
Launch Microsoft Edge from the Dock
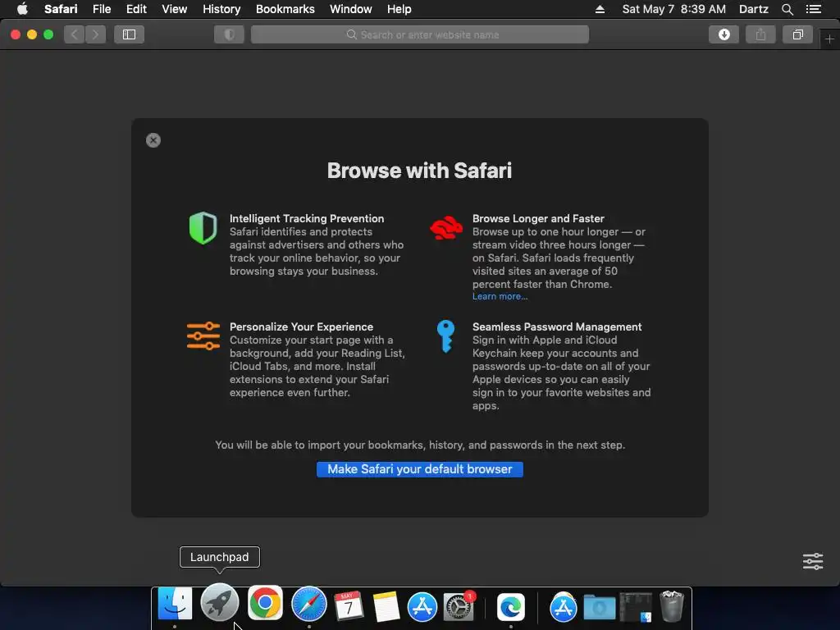pos(510,607)
